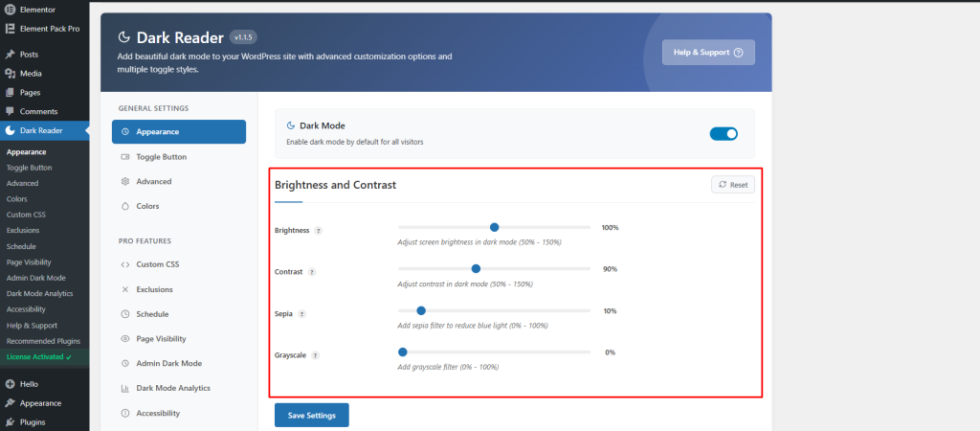Click the Colors droplet icon
Screen dimensions: 980x431
[125, 206]
